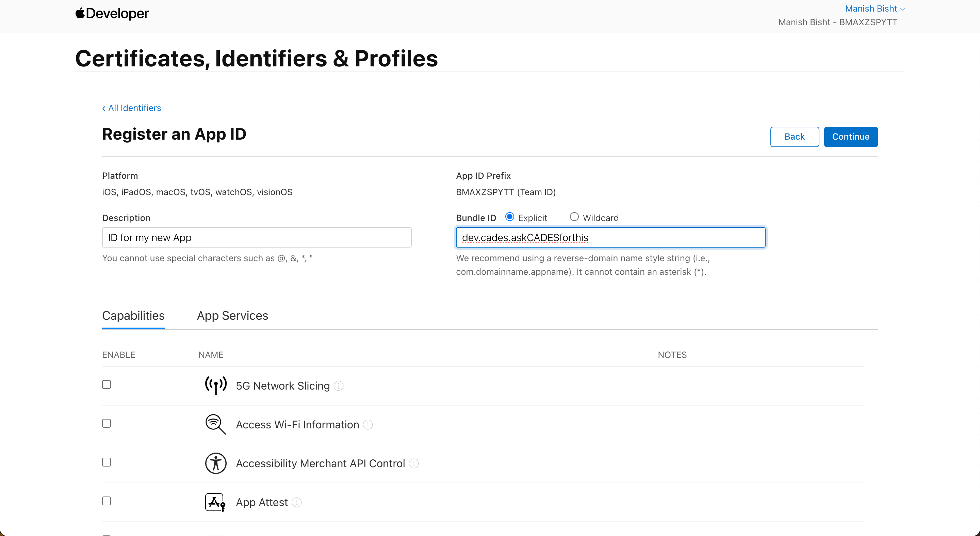Open info tooltip for Accessibility Merchant API Control
Image resolution: width=980 pixels, height=536 pixels.
(x=414, y=463)
